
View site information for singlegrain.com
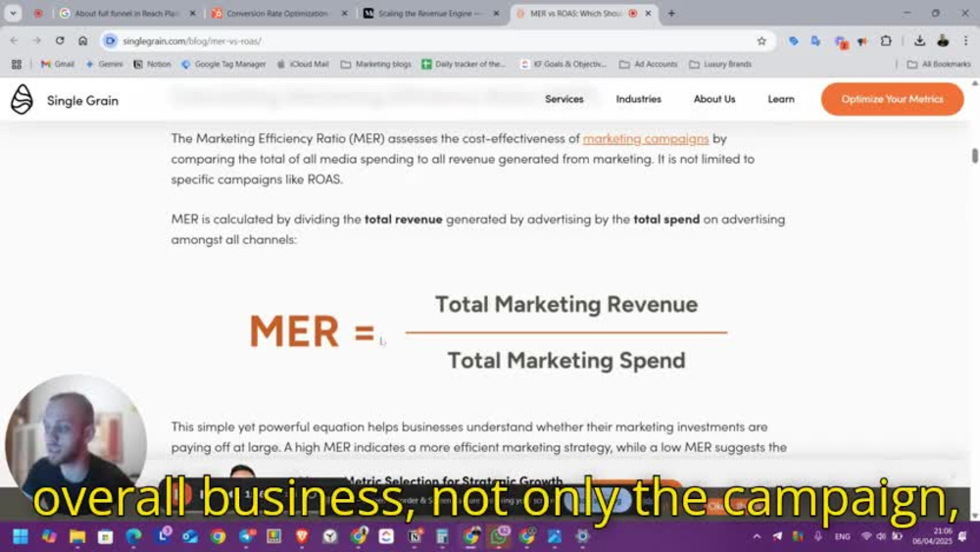(110, 40)
